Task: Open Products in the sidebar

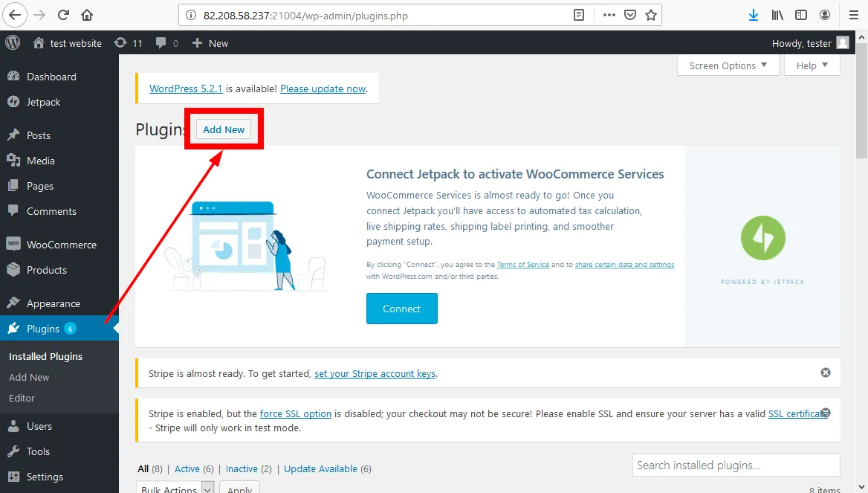Action: click(47, 270)
